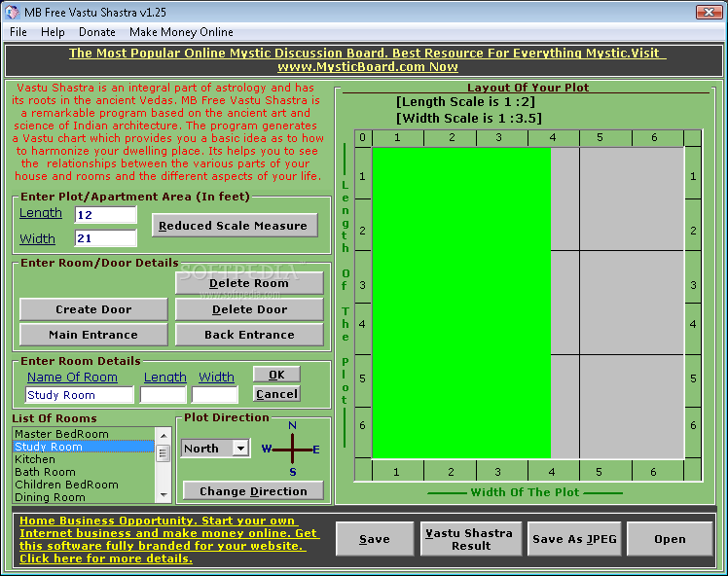
Task: Click the plot Length input field
Action: coord(106,215)
